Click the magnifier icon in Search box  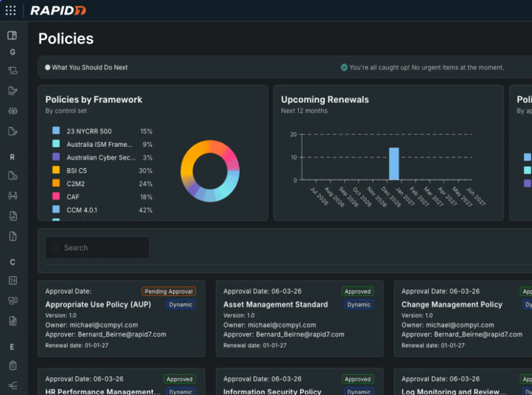[55, 248]
